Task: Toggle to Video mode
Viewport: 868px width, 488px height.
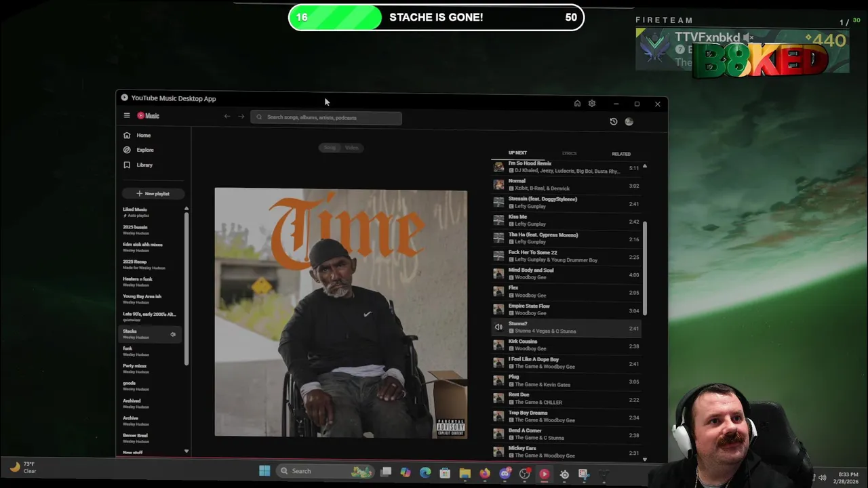Action: 352,148
